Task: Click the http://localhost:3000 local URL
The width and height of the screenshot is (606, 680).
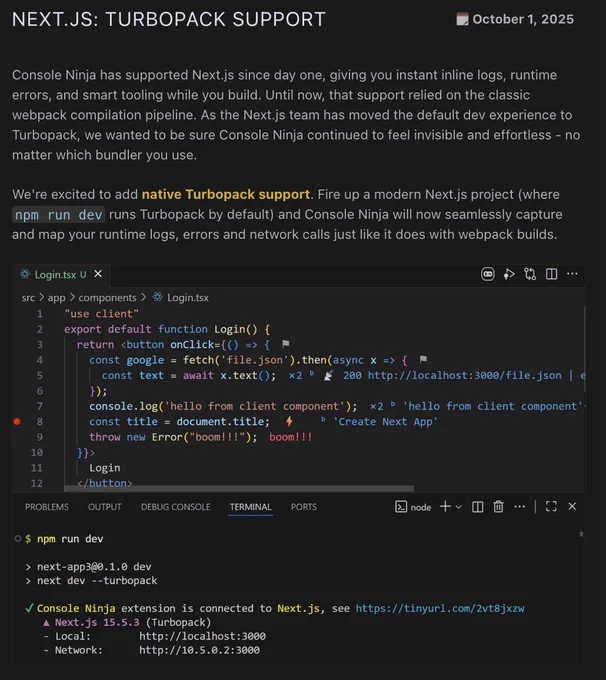Action: click(x=202, y=636)
